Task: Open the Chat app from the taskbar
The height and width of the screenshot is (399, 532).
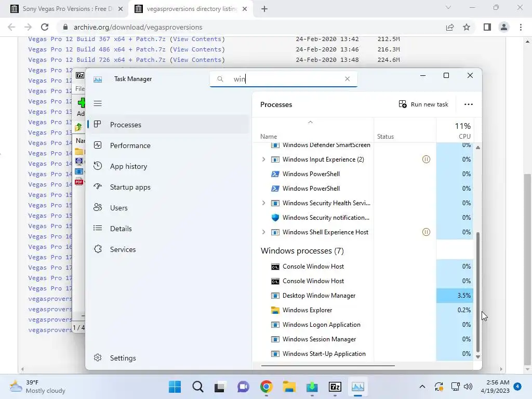Action: tap(243, 387)
